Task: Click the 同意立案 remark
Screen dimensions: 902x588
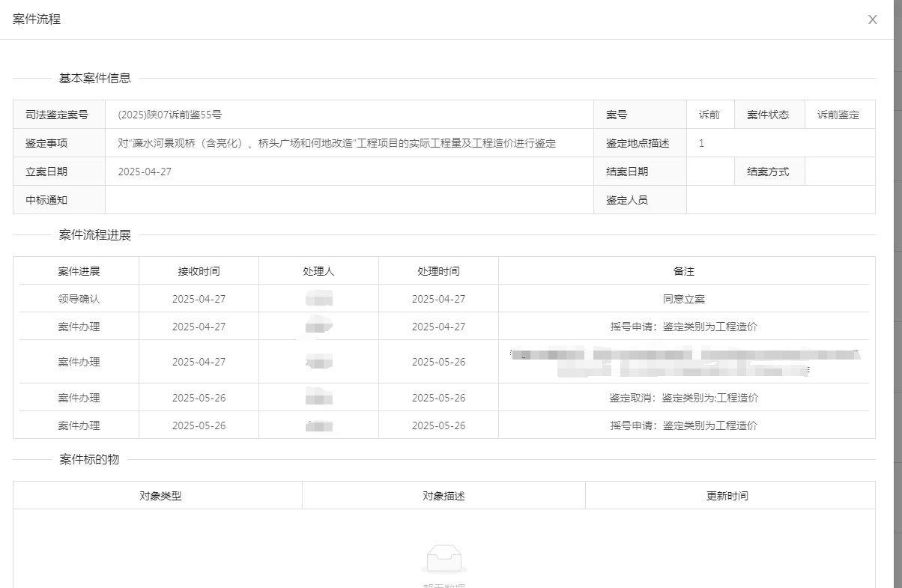Action: pyautogui.click(x=683, y=299)
